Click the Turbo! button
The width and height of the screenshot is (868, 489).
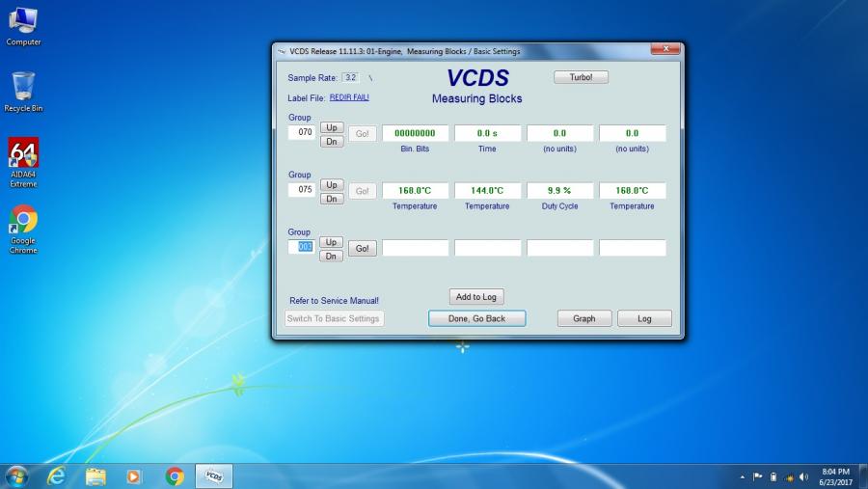point(581,77)
